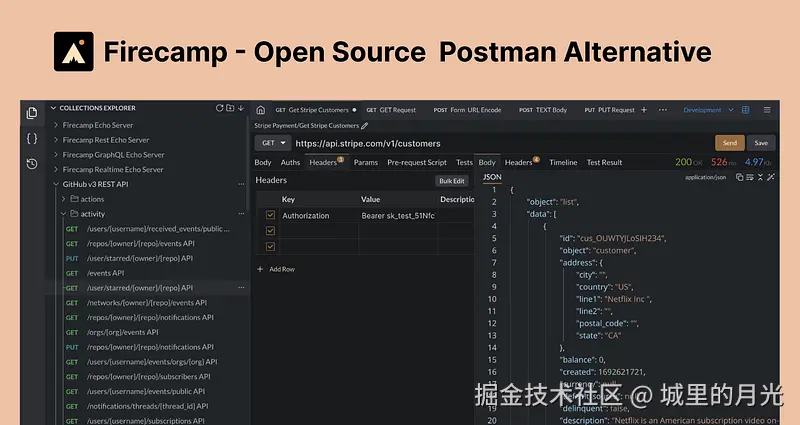Switch to Get Stripe Customers tab

pyautogui.click(x=315, y=110)
